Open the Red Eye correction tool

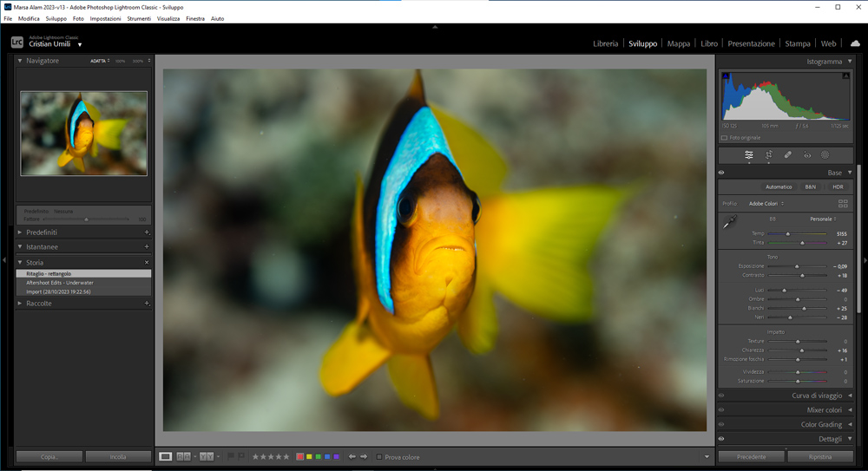pyautogui.click(x=806, y=155)
